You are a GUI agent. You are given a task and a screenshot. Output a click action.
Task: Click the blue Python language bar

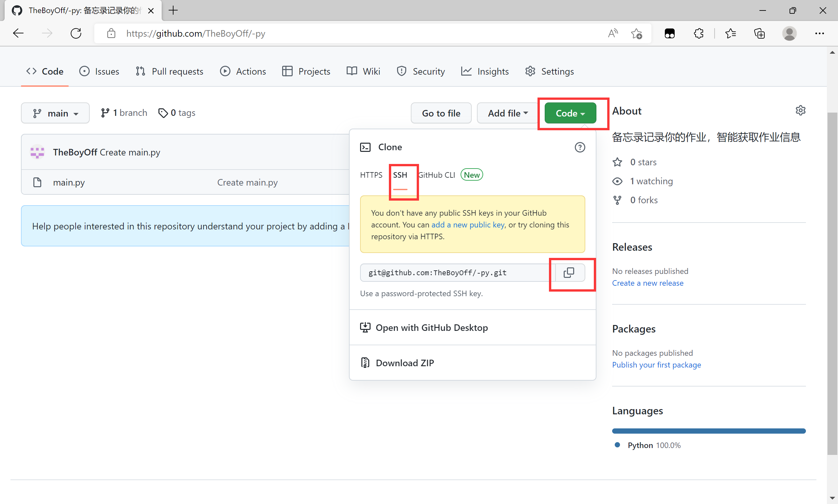(x=708, y=431)
